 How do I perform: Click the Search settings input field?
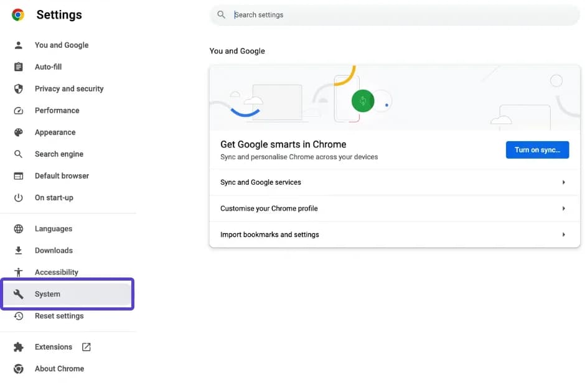pyautogui.click(x=394, y=14)
